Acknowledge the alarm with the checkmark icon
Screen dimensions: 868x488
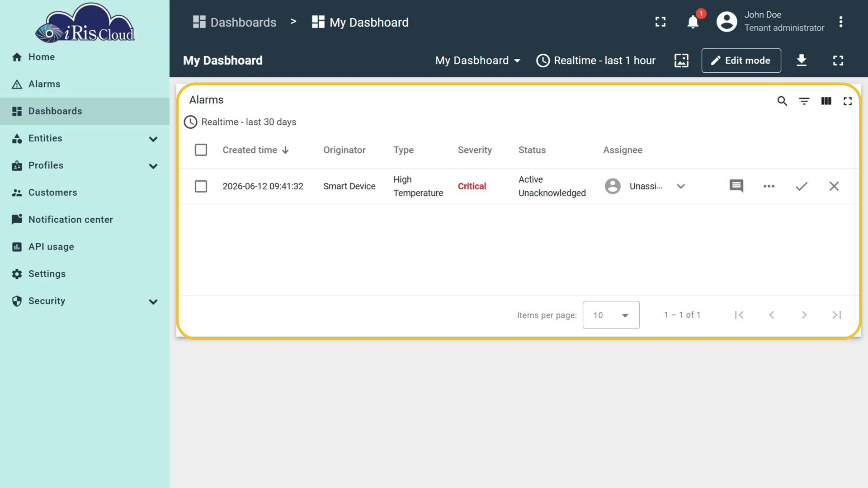click(802, 186)
